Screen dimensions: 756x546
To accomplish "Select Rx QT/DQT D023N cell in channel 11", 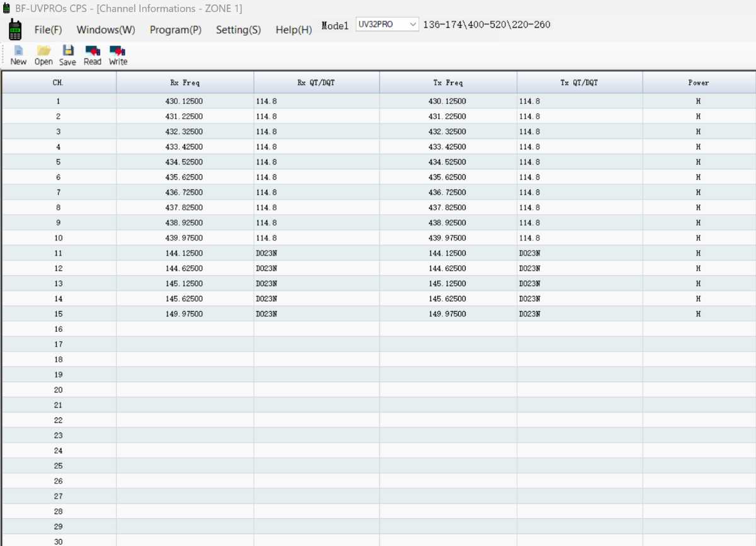I will click(316, 253).
